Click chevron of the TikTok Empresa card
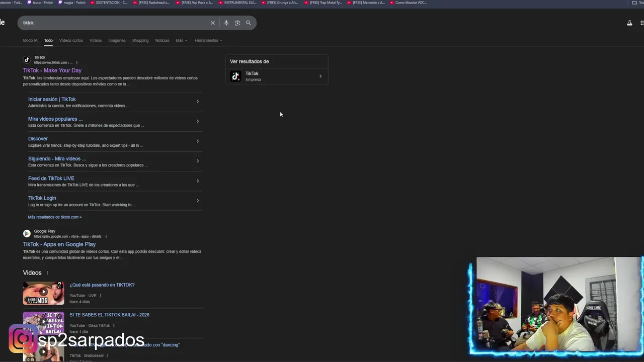The height and width of the screenshot is (362, 644). coord(320,76)
